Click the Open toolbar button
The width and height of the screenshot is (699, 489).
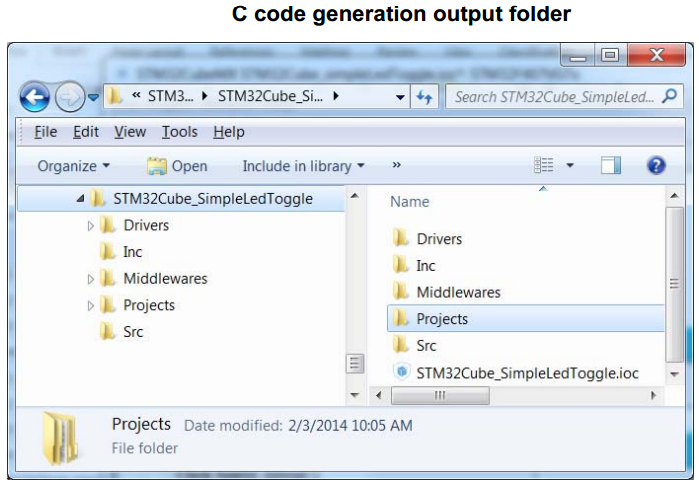coord(177,166)
